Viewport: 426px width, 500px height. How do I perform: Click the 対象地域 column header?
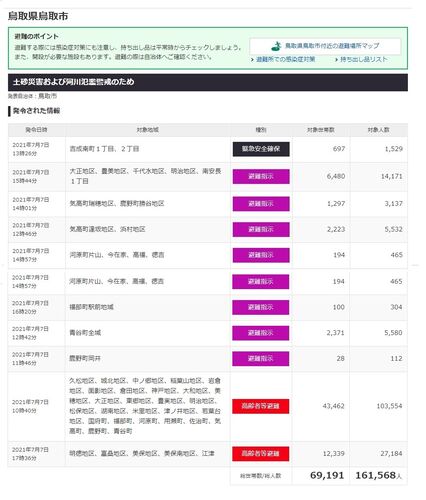[x=147, y=130]
